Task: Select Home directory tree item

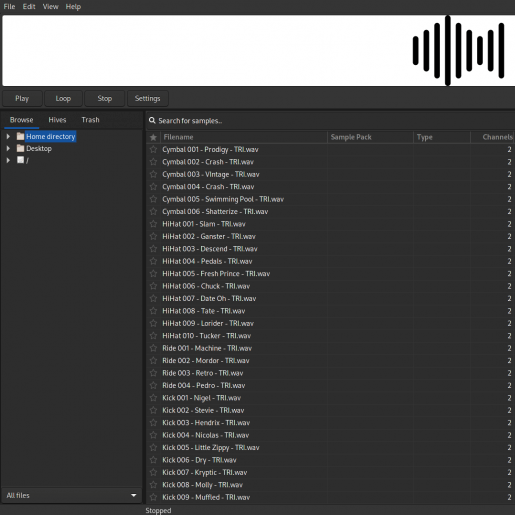Action: [x=51, y=136]
